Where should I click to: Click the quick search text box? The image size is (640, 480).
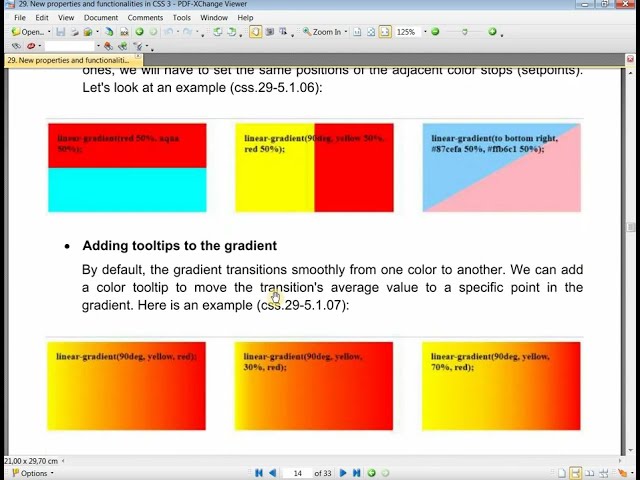[x=69, y=46]
